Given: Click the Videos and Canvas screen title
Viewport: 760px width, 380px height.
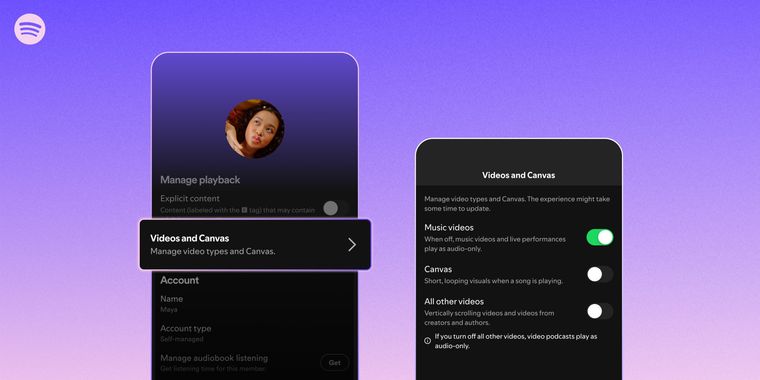Looking at the screenshot, I should 519,175.
